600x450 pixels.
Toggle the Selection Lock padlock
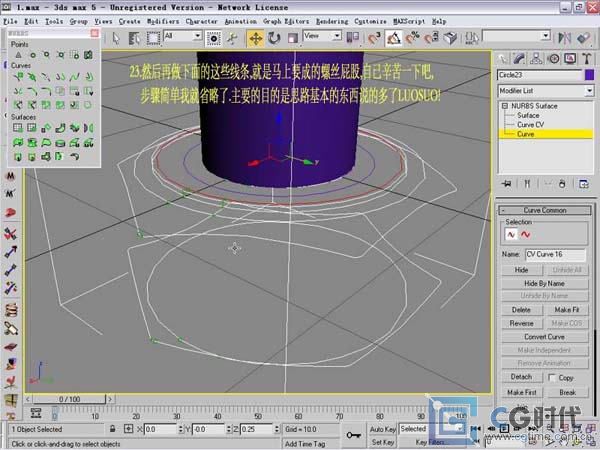coord(112,429)
